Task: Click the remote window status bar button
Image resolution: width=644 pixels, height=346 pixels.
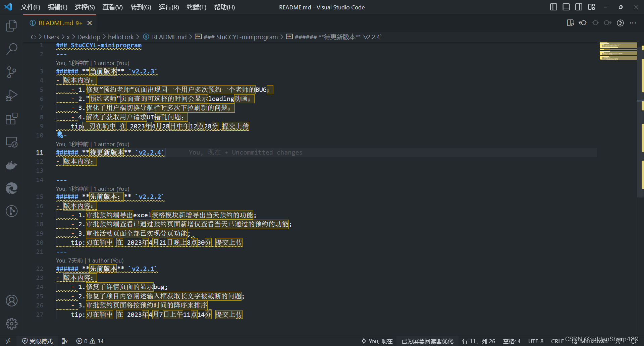Action: coord(8,341)
